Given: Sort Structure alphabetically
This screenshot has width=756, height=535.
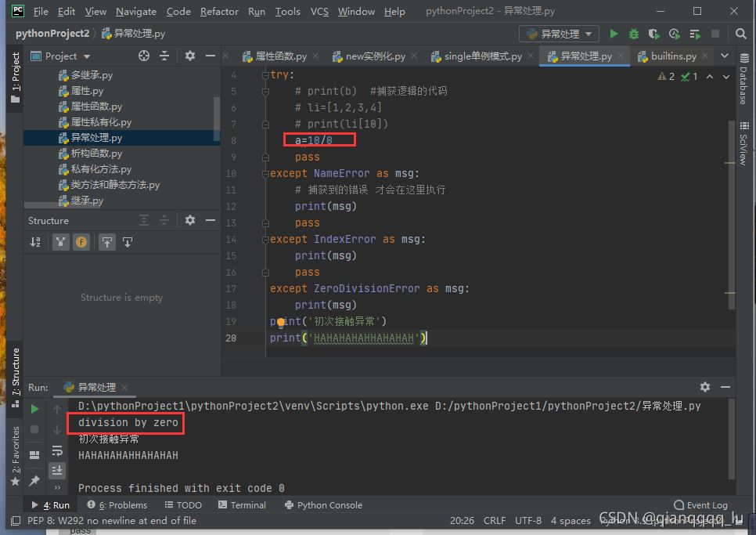Looking at the screenshot, I should [x=35, y=242].
